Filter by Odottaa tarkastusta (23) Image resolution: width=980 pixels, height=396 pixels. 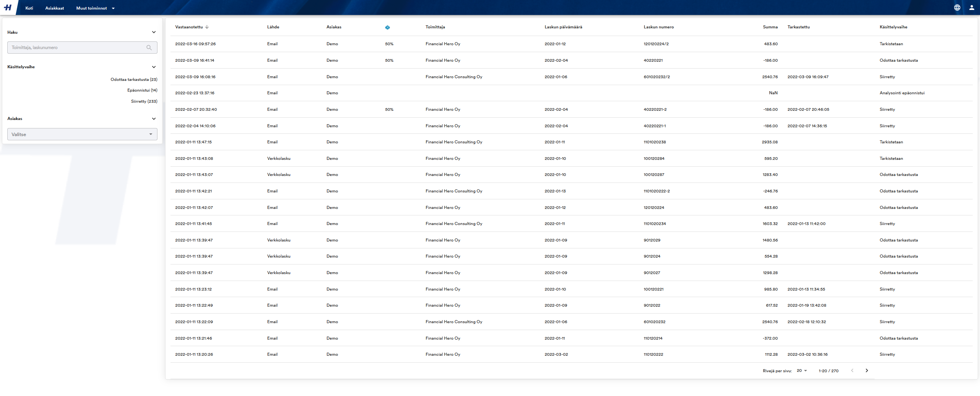pos(134,80)
